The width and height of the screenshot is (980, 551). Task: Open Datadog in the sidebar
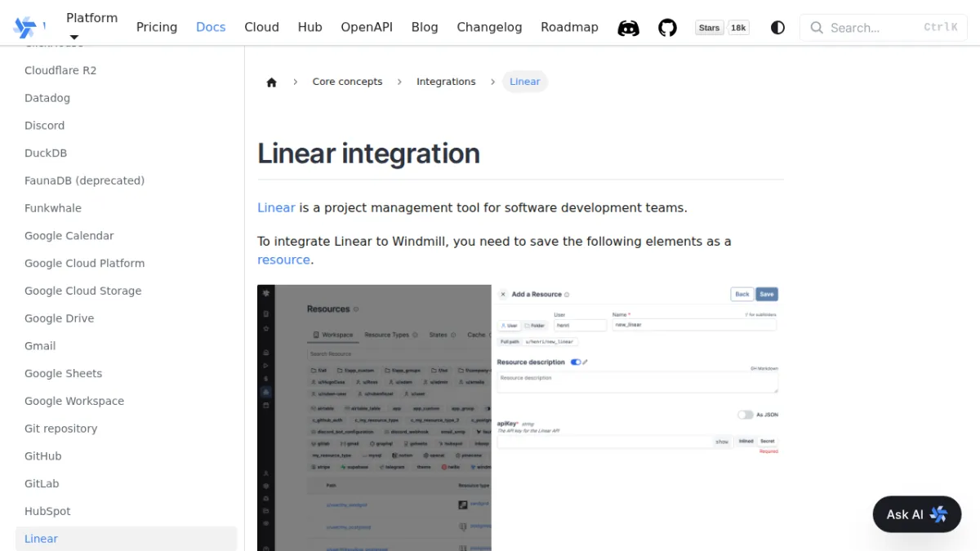click(x=47, y=98)
